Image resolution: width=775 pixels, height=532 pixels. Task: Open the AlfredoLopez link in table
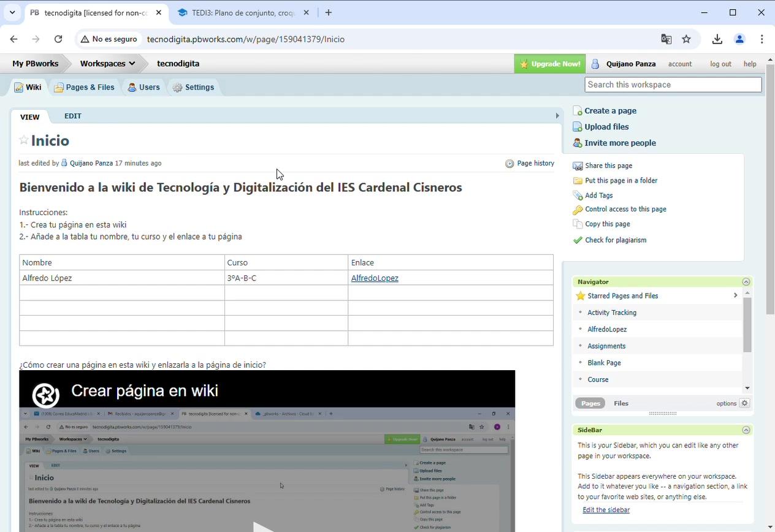coord(375,278)
